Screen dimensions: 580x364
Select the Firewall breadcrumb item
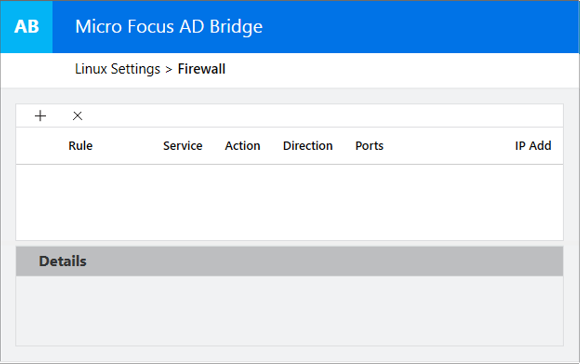pyautogui.click(x=202, y=69)
